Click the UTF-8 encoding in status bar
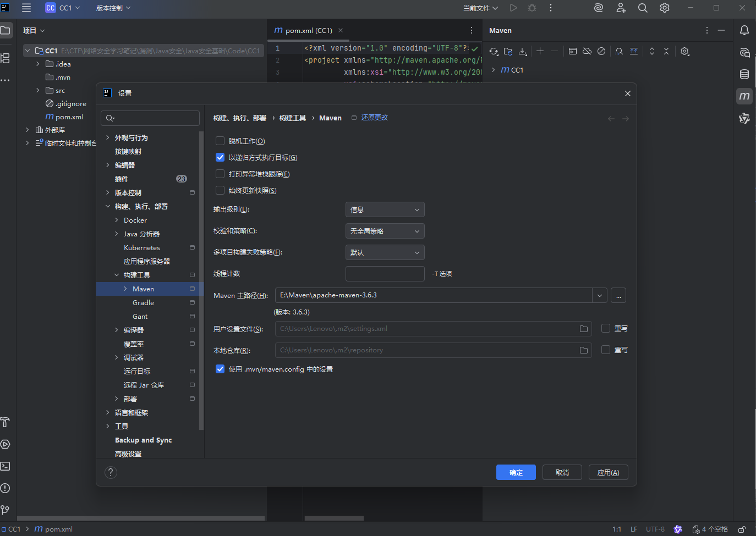756x536 pixels. pyautogui.click(x=655, y=529)
